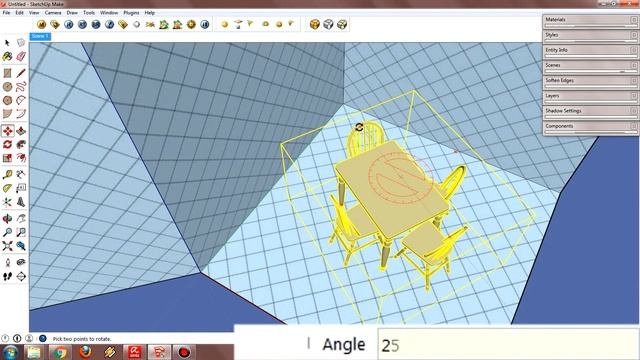
Task: Select the arrow Select tool
Action: point(7,42)
